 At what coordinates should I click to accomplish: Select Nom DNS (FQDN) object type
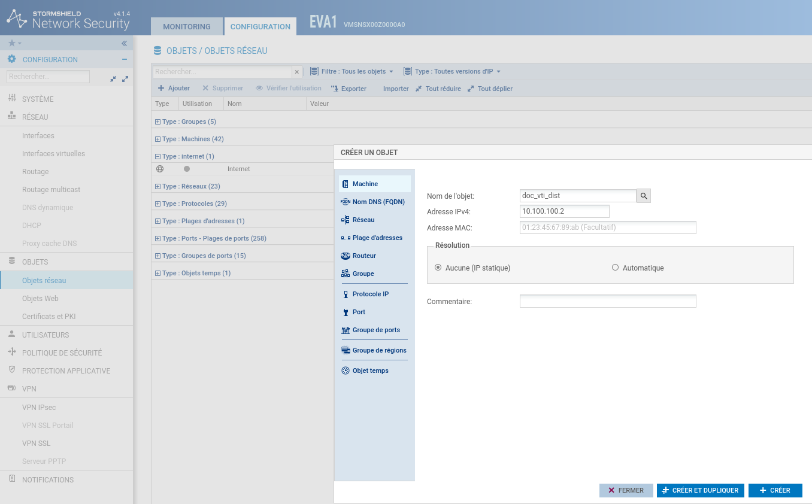(378, 202)
